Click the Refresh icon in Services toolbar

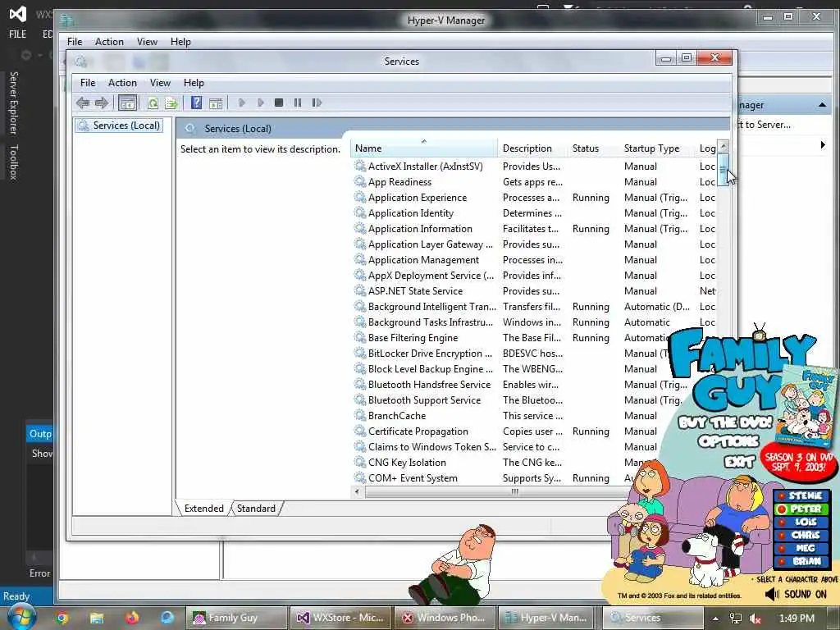pos(153,103)
